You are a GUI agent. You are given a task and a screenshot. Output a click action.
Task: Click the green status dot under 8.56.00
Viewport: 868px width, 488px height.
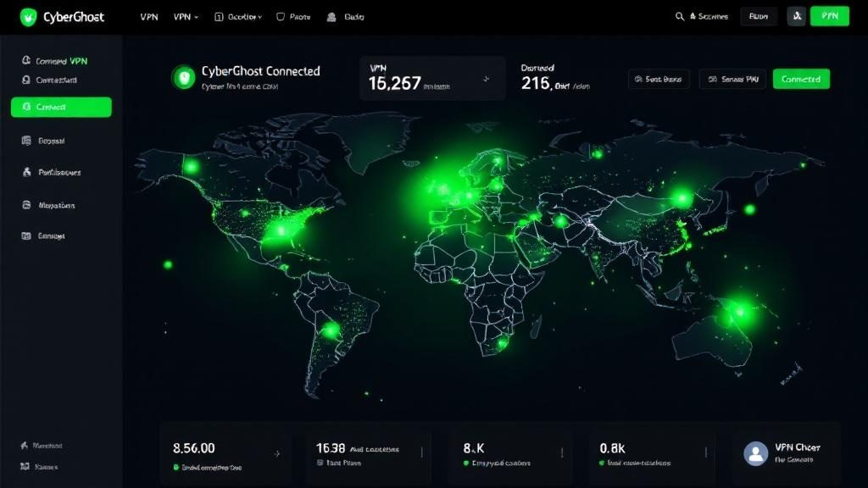pos(176,468)
